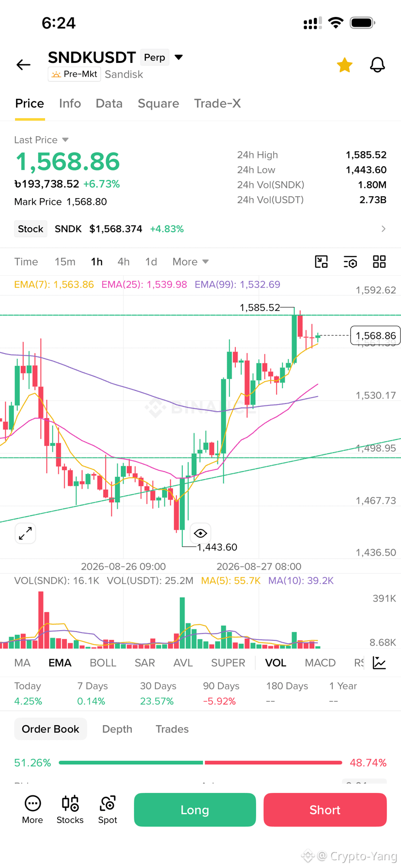Select the 1h interval
This screenshot has width=401, height=868.
[97, 262]
